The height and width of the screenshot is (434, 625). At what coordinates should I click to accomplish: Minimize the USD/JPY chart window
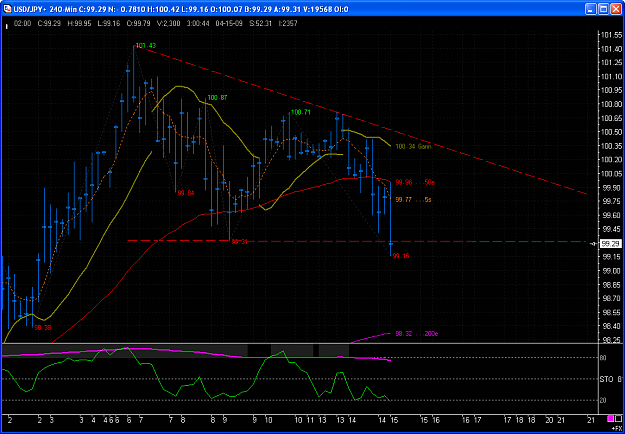[592, 8]
